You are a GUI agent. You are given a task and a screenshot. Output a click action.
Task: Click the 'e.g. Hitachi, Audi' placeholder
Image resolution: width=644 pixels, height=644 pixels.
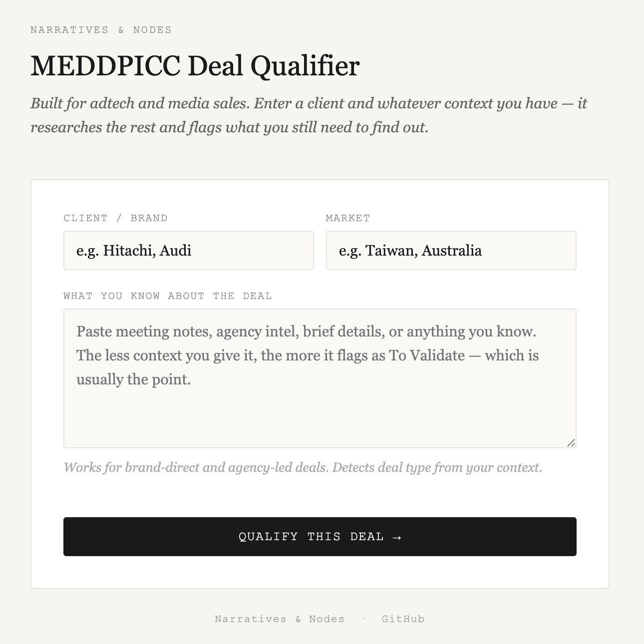click(134, 251)
